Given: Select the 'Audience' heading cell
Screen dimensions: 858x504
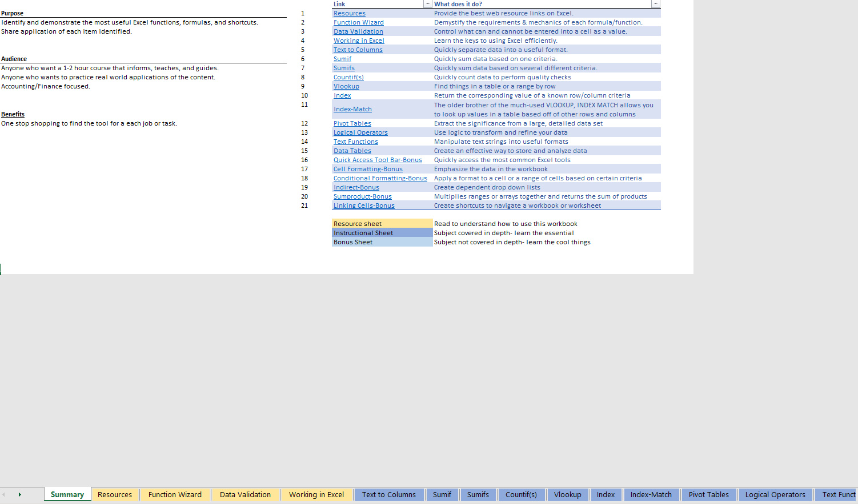Looking at the screenshot, I should point(14,59).
